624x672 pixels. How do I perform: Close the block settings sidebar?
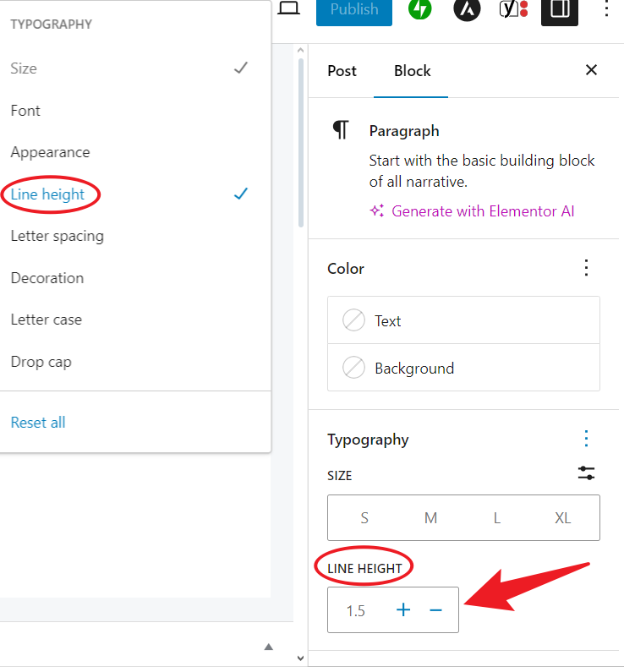point(591,70)
